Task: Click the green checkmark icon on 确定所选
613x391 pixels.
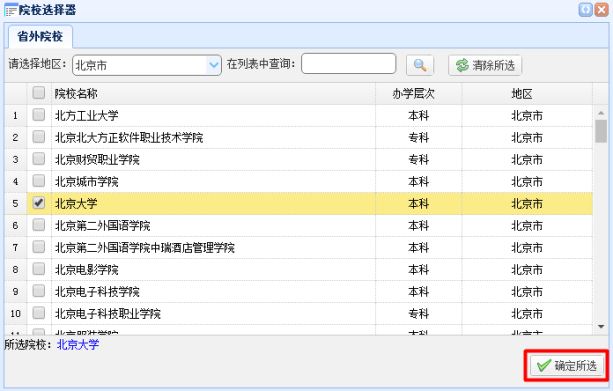Action: click(x=544, y=366)
